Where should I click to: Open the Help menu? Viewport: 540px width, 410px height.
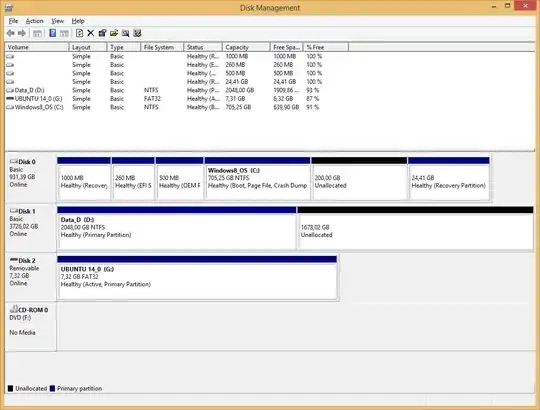pyautogui.click(x=78, y=21)
